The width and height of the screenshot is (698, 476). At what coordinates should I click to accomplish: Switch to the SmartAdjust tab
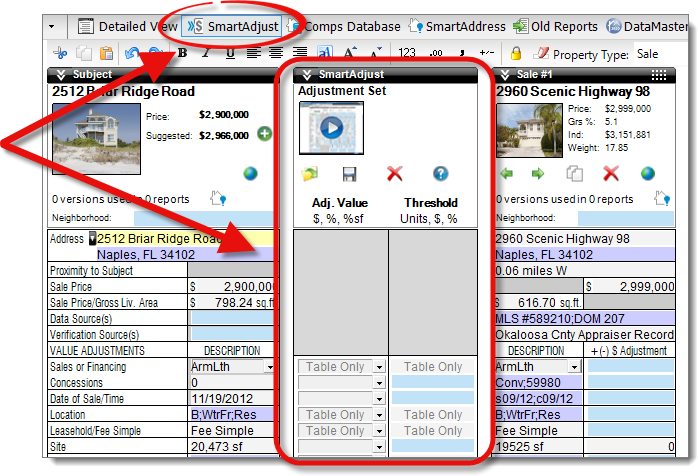point(232,26)
